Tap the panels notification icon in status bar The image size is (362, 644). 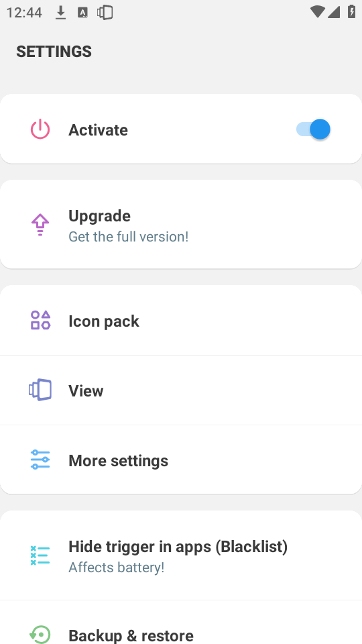(105, 12)
